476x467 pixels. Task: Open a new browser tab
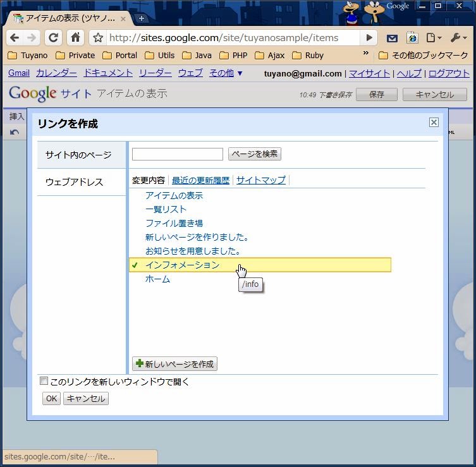click(x=142, y=18)
